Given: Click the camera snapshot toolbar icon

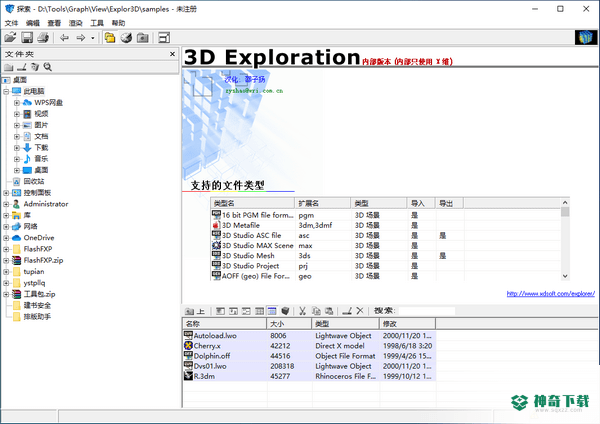Looking at the screenshot, I should (143, 38).
